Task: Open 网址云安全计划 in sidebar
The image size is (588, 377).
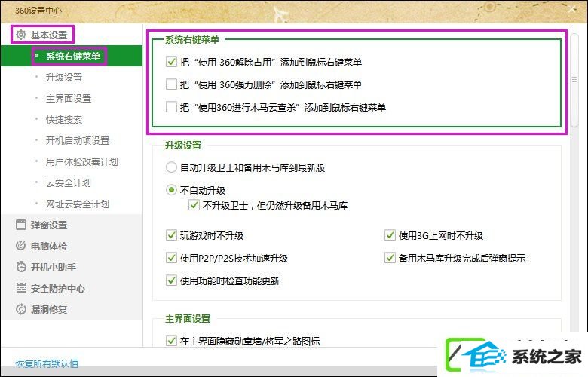Action: tap(78, 204)
